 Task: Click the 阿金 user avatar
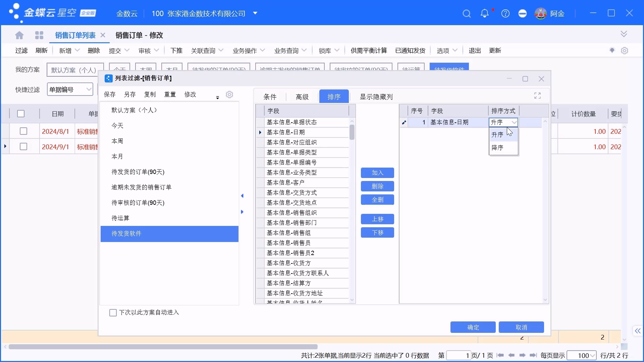[x=540, y=13]
